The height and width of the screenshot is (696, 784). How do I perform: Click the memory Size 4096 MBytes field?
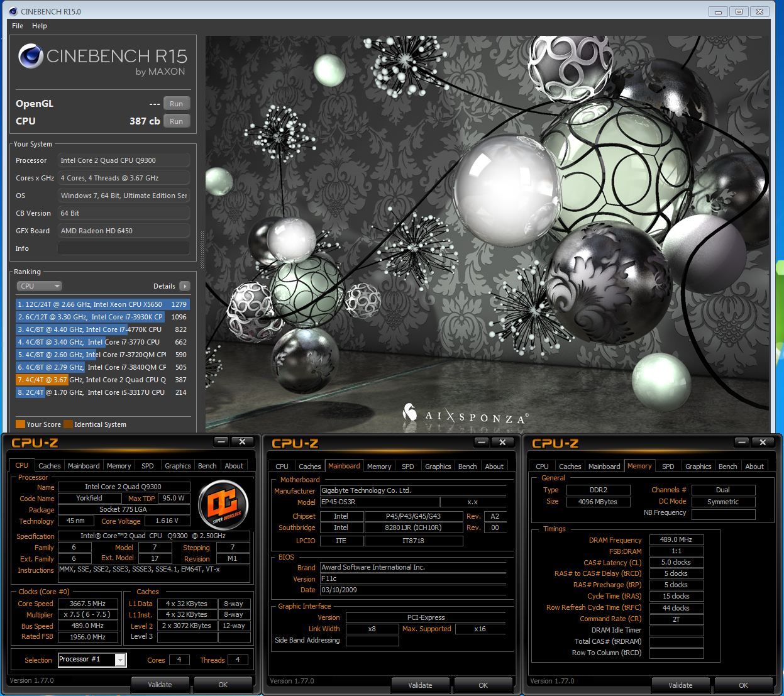pyautogui.click(x=598, y=502)
